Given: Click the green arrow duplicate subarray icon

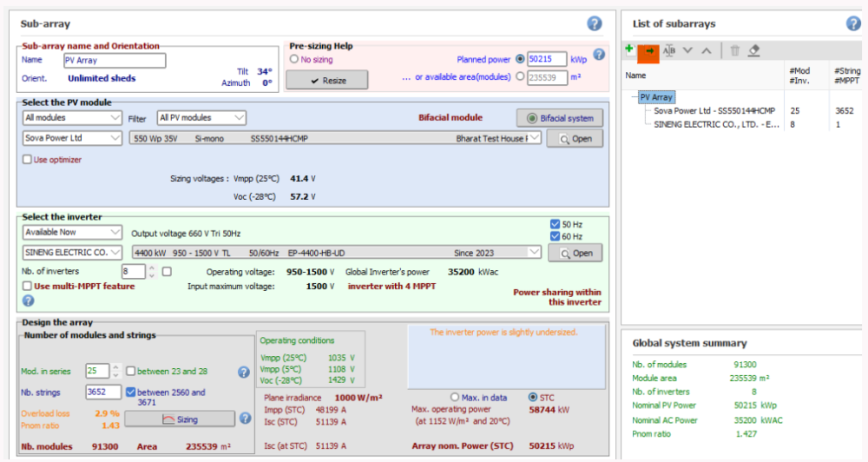Looking at the screenshot, I should point(648,51).
